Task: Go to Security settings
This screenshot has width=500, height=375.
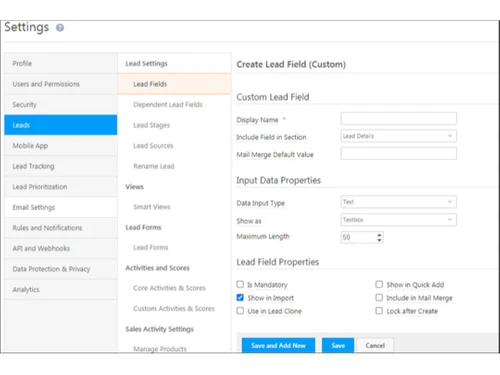Action: click(x=61, y=105)
